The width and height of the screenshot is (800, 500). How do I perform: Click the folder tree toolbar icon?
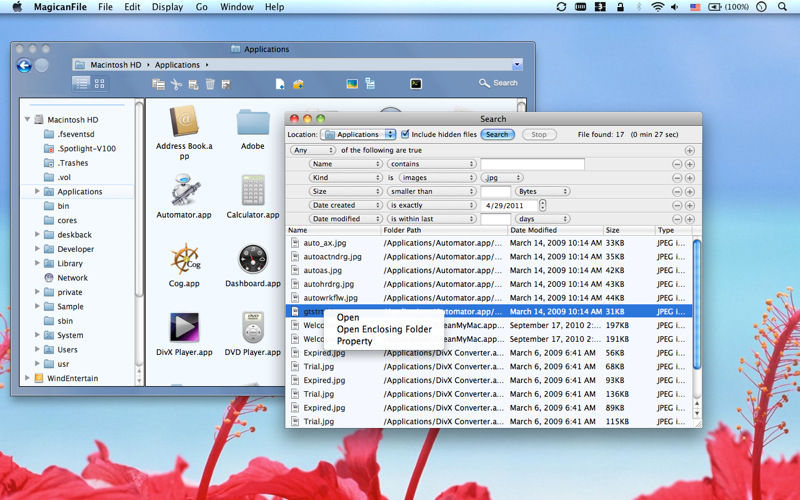tap(370, 84)
